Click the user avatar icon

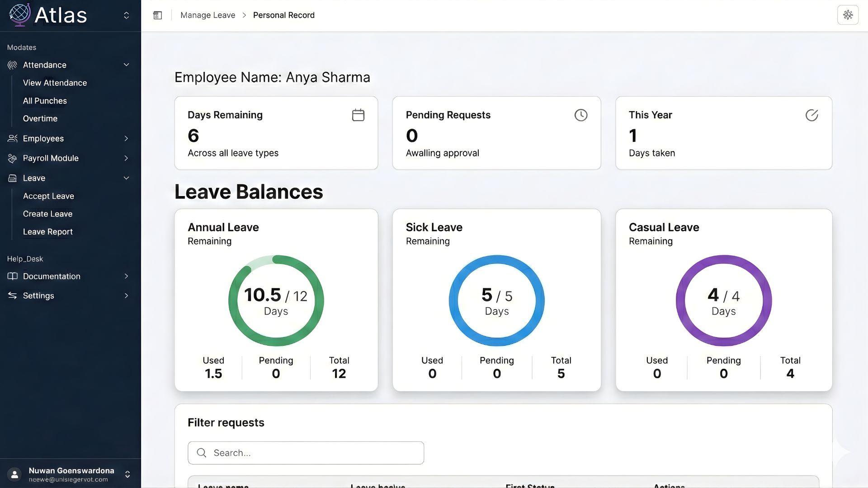coord(14,474)
